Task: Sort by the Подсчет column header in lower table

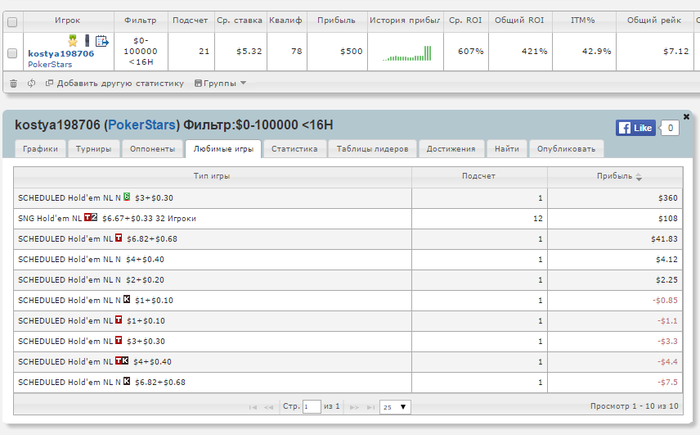Action: [x=479, y=176]
